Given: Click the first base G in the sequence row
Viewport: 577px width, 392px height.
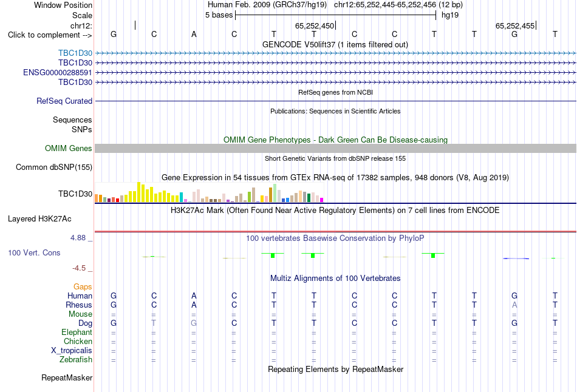Looking at the screenshot, I should 114,34.
